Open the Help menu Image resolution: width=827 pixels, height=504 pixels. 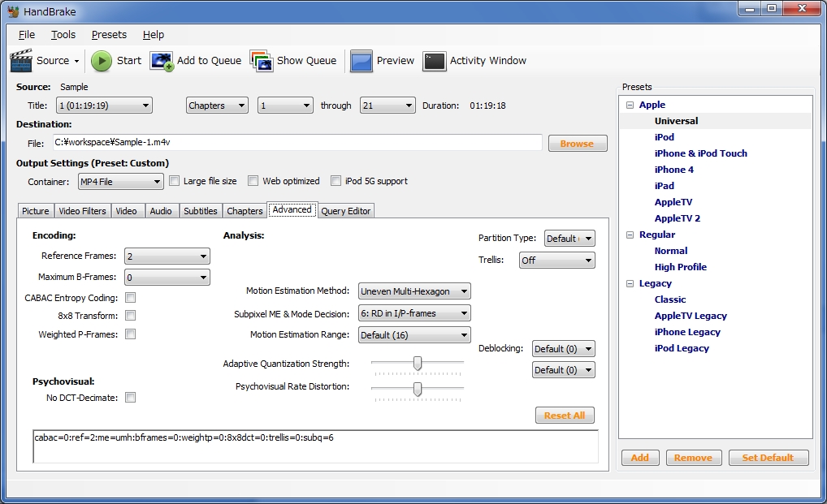tap(154, 35)
